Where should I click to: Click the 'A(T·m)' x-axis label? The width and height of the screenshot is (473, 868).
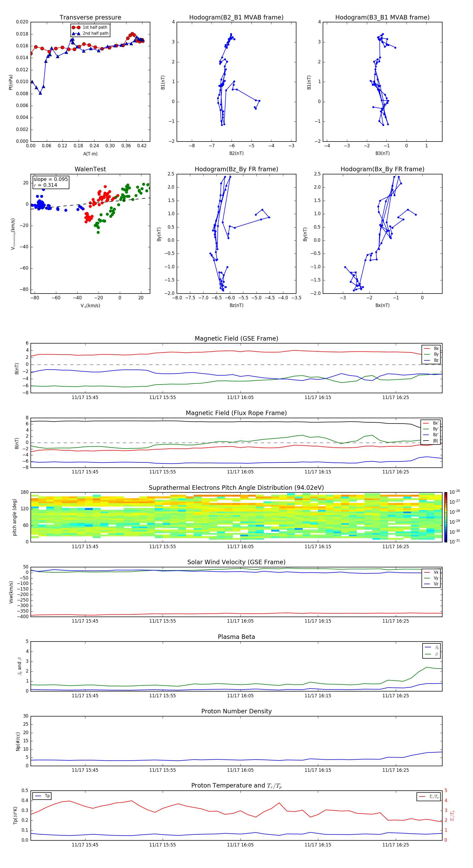point(90,154)
